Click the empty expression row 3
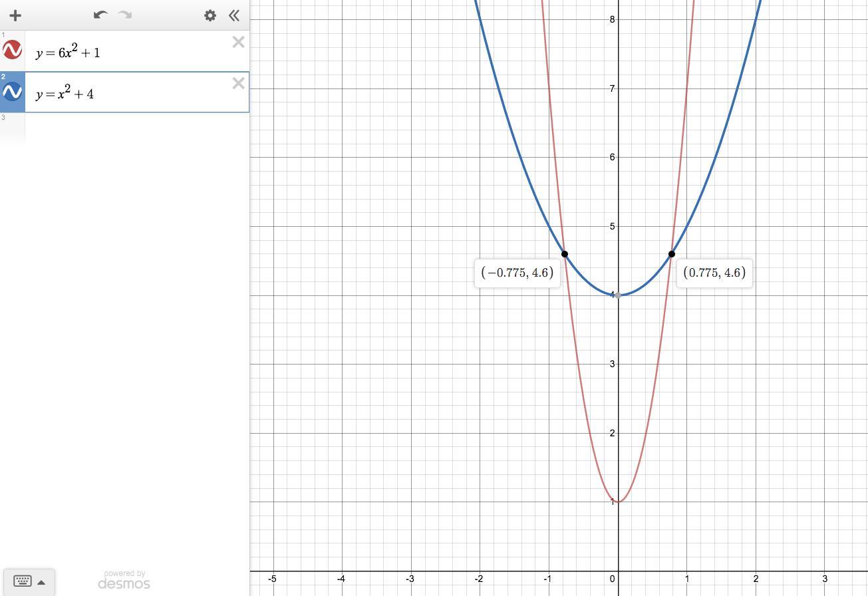The image size is (868, 596). coord(124,128)
